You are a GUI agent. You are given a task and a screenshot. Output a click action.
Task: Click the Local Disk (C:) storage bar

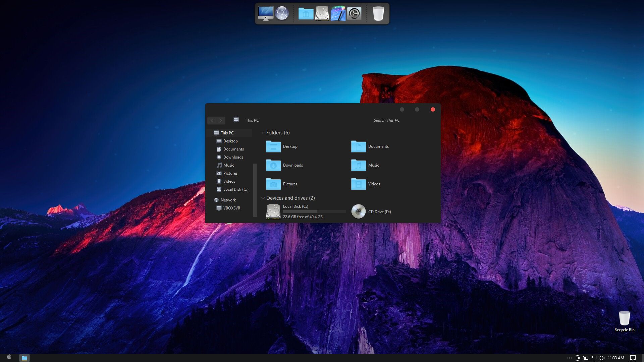click(314, 212)
